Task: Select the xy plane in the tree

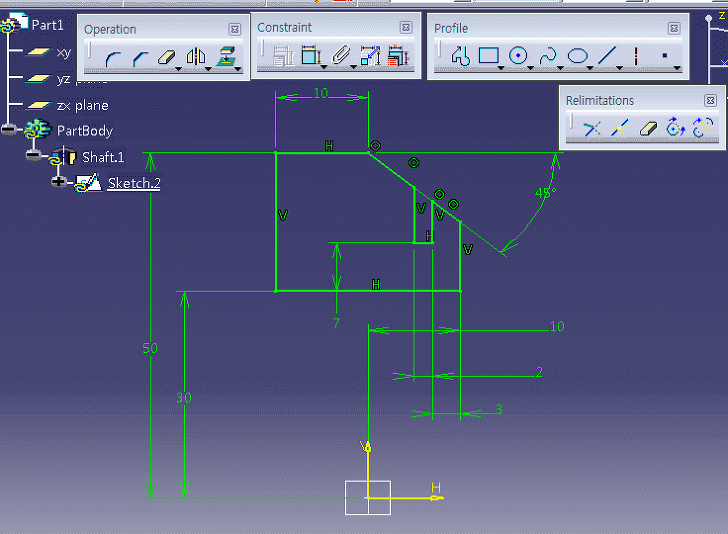Action: point(64,52)
